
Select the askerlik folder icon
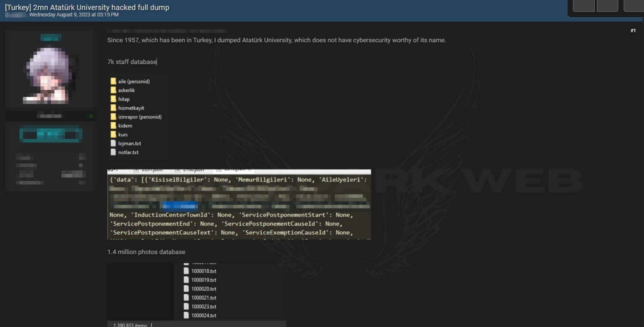click(x=113, y=90)
